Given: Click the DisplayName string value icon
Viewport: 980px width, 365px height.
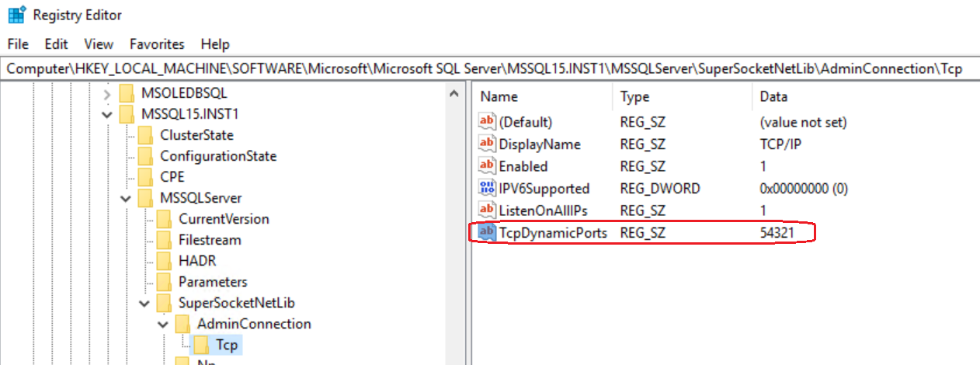Looking at the screenshot, I should coord(487,144).
